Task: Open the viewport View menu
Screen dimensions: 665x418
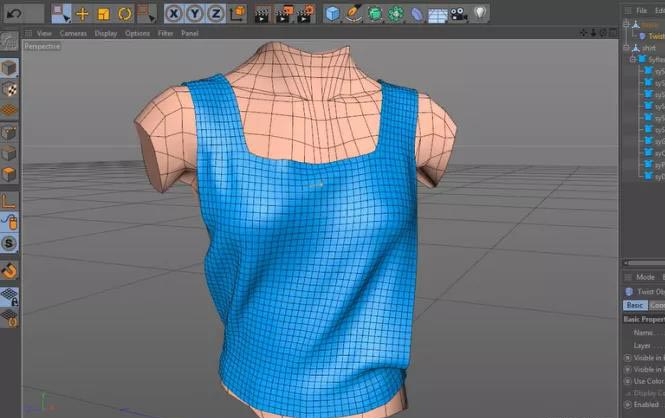Action: (44, 33)
